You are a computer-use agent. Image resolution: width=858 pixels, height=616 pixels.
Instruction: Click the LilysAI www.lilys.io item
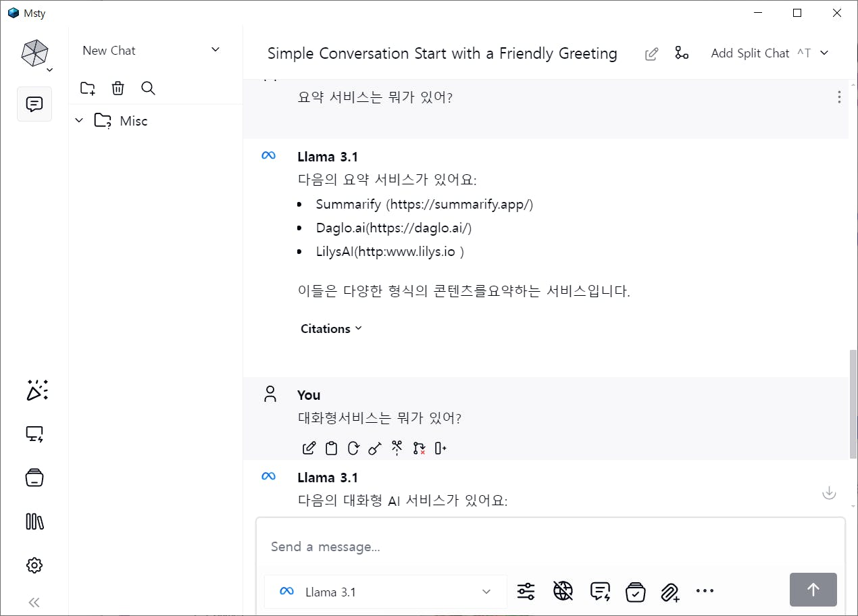(390, 251)
